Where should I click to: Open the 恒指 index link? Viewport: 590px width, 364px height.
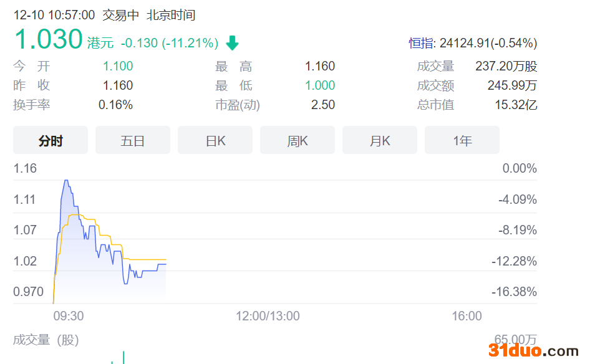coord(422,43)
